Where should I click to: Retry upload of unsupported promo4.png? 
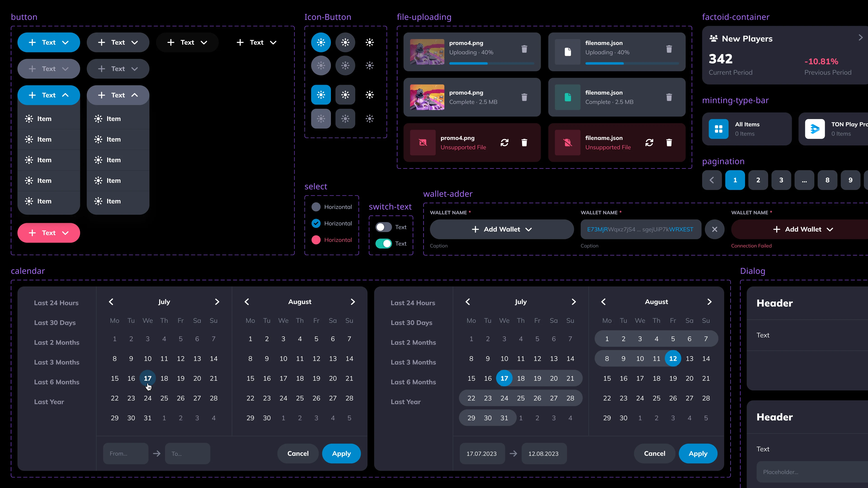[505, 143]
